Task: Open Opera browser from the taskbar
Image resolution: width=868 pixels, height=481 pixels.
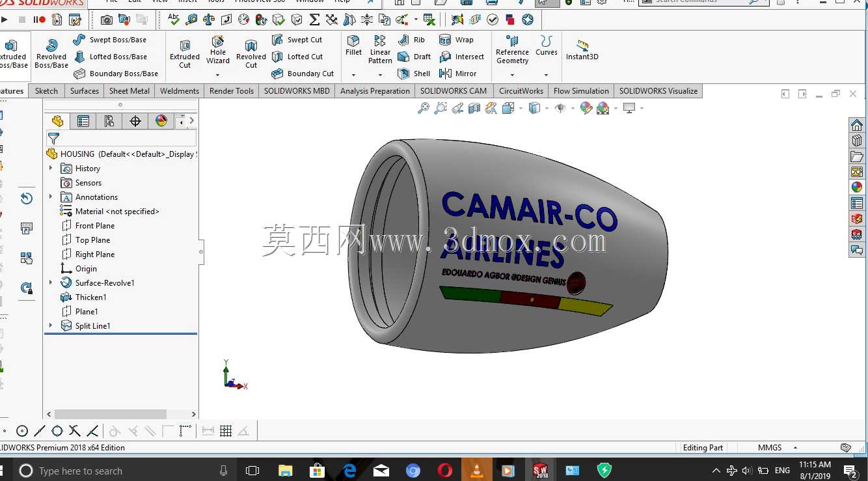Action: (445, 471)
